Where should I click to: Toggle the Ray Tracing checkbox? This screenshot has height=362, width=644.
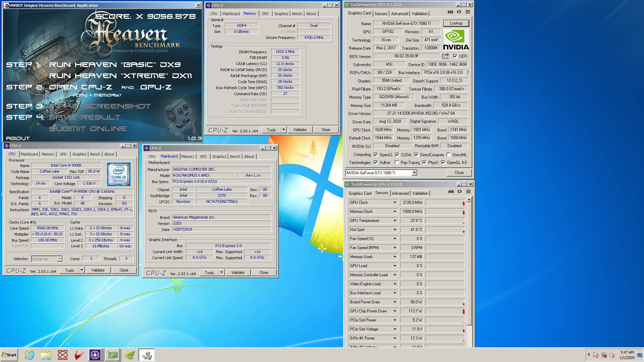point(397,163)
